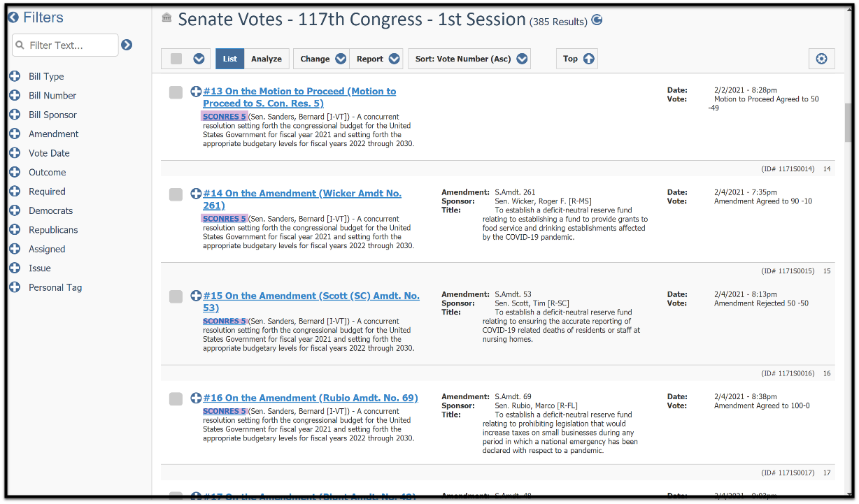Click the refresh results icon beside 385 Results
Image resolution: width=859 pixels, height=504 pixels.
pos(597,20)
